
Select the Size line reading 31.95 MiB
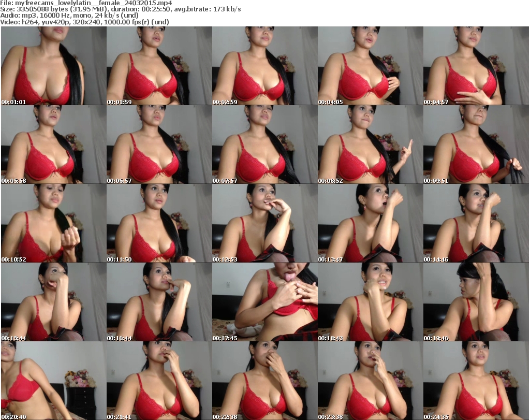coord(121,9)
